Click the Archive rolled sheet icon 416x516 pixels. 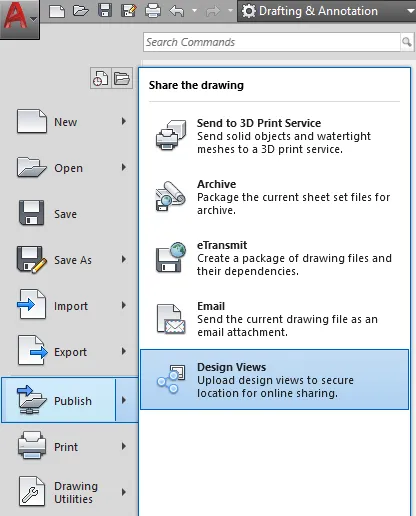click(x=171, y=196)
